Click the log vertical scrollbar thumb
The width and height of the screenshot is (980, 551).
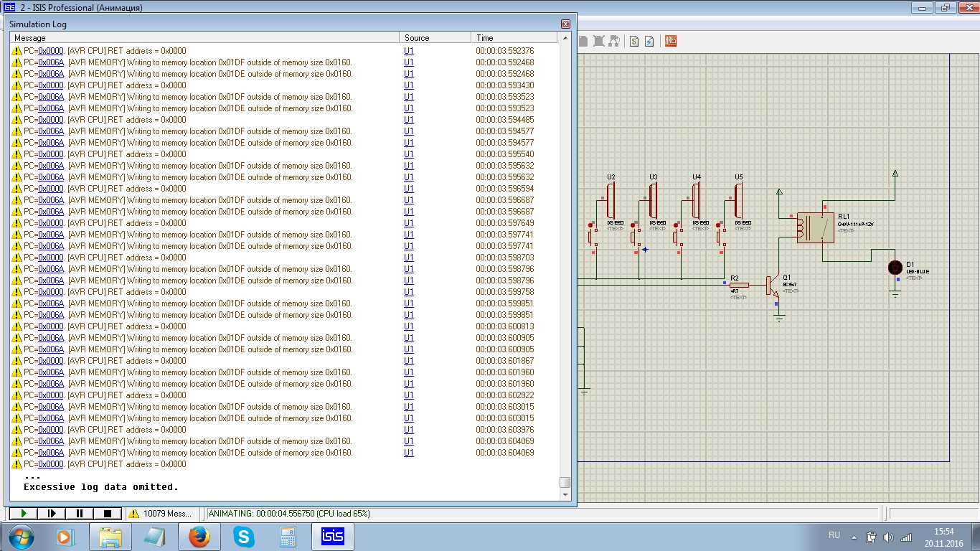tap(565, 483)
